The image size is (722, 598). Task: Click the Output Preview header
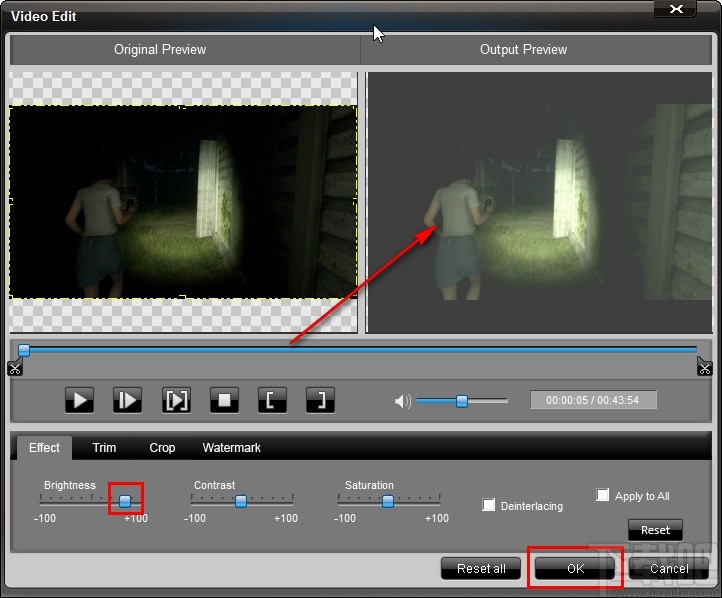[524, 50]
